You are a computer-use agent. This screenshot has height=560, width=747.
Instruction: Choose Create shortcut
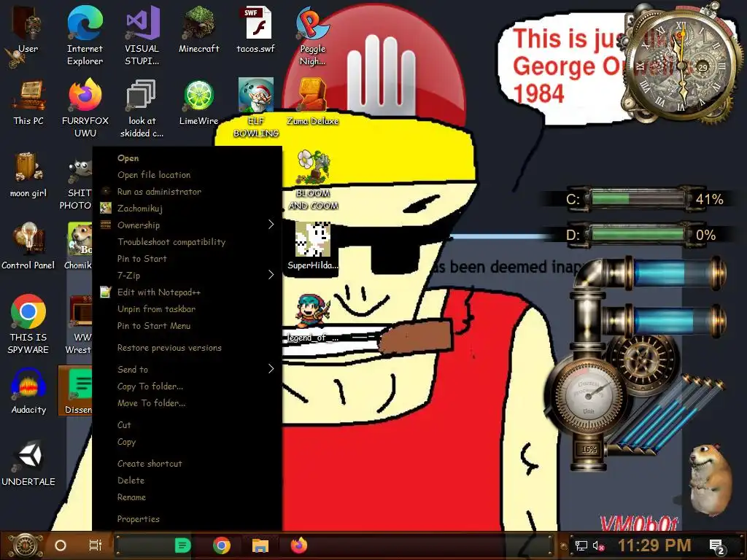[187, 463]
